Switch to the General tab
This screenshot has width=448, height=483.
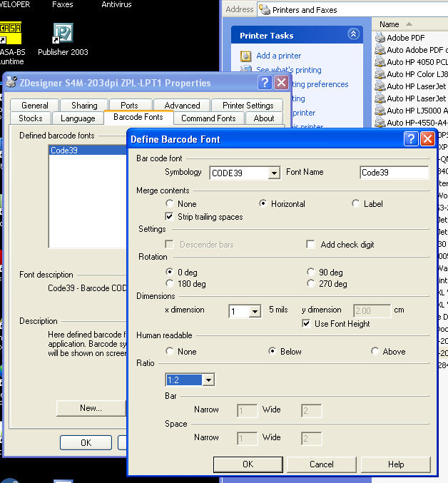[34, 106]
